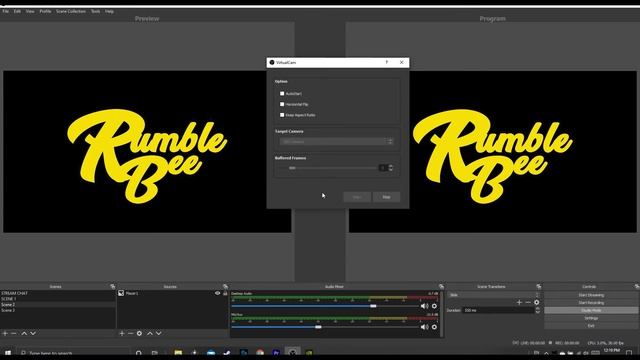
Task: Click Start Streaming button
Action: tap(591, 295)
